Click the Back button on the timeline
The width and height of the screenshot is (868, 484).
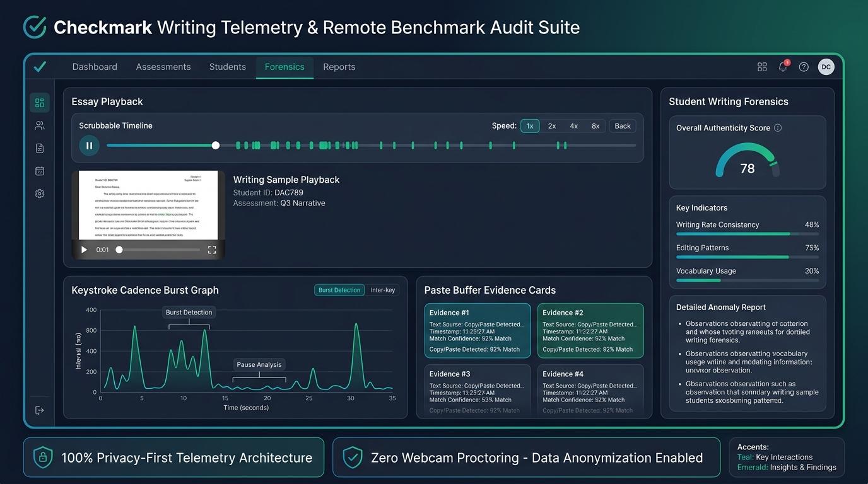coord(623,126)
